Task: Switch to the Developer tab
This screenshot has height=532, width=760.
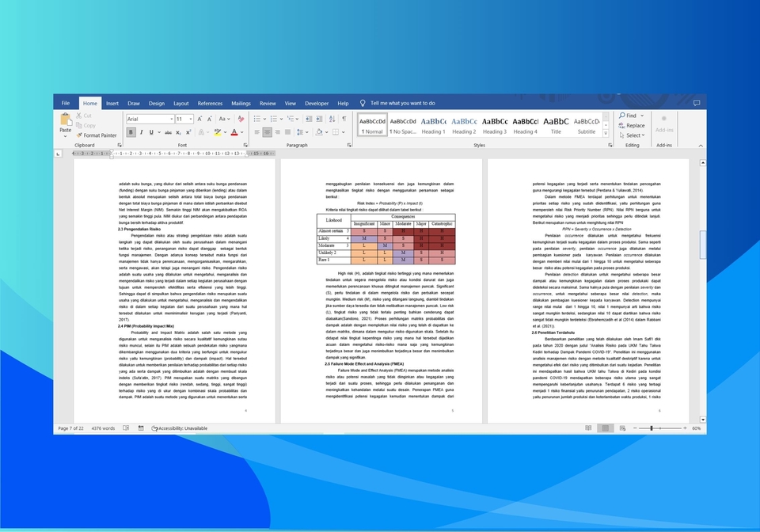Action: pyautogui.click(x=317, y=103)
